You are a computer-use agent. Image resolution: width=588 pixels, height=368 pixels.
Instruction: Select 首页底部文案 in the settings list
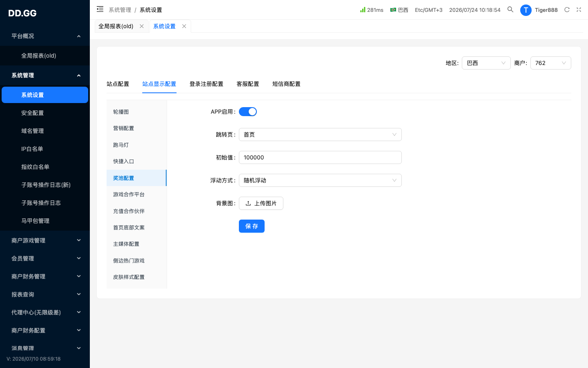pos(136,227)
